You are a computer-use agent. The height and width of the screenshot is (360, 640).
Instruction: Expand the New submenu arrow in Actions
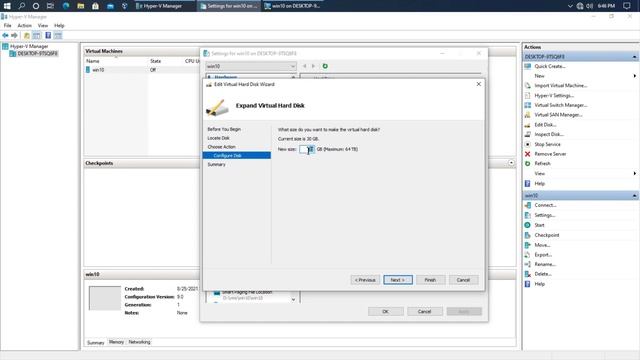[635, 76]
